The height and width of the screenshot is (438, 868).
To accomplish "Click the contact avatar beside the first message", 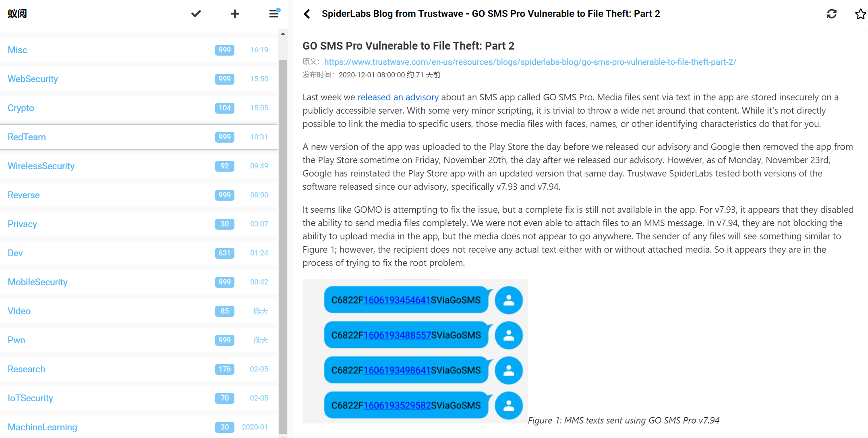I will [x=508, y=300].
